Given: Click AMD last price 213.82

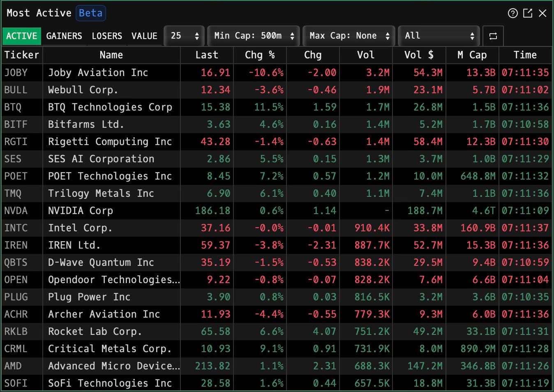Looking at the screenshot, I should pos(212,366).
